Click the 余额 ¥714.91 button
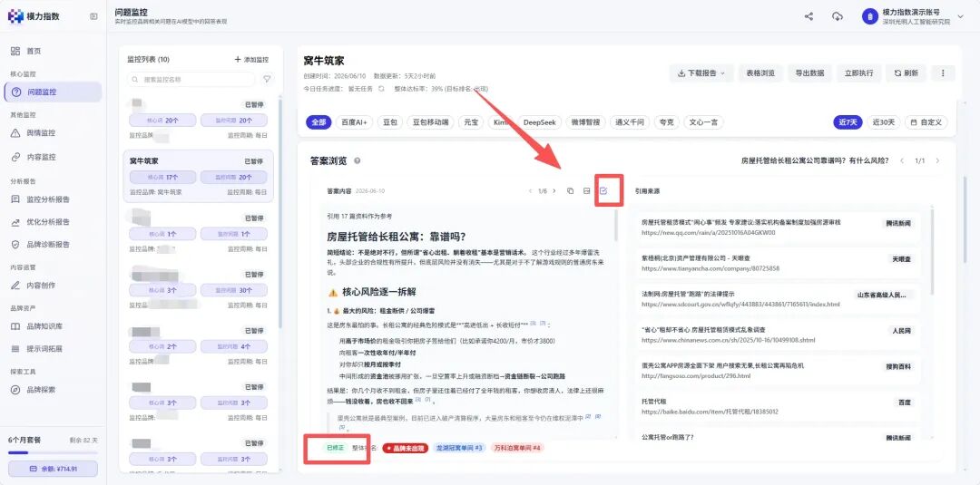The image size is (980, 485). [53, 469]
